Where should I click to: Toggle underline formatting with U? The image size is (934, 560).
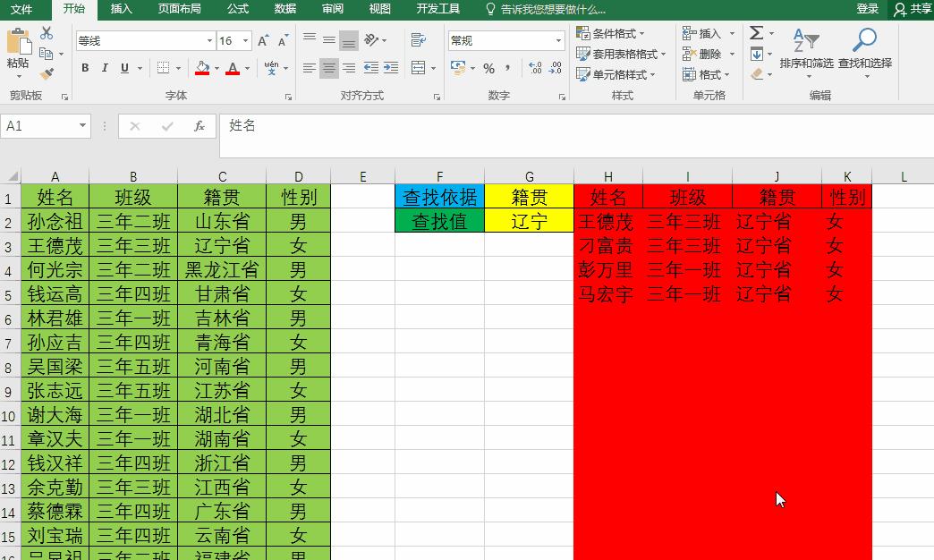(x=123, y=66)
